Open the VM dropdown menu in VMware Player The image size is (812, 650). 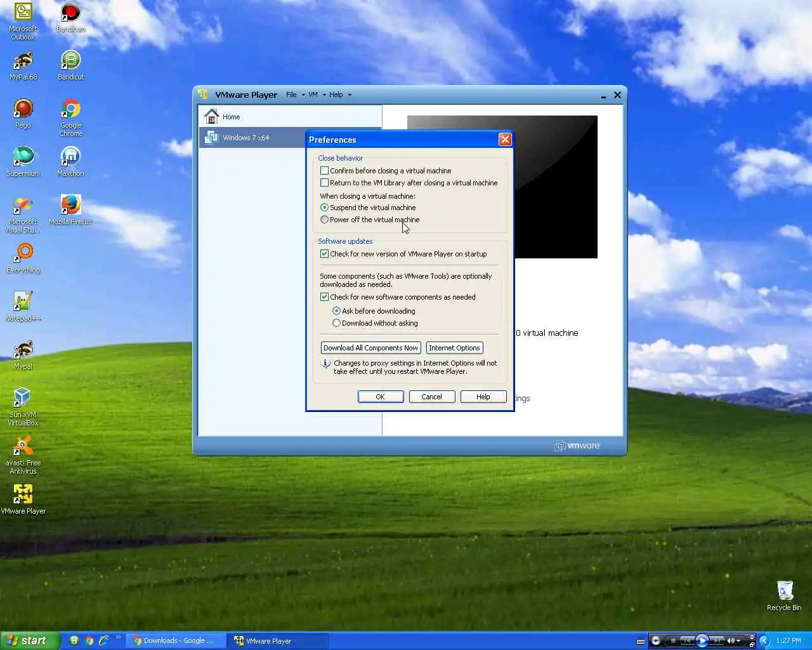pyautogui.click(x=317, y=95)
